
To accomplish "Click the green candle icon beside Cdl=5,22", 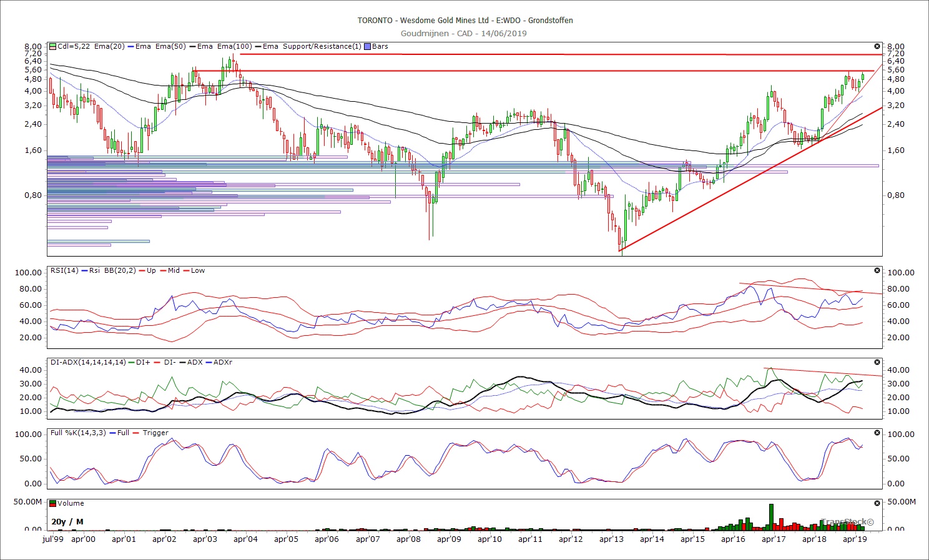I will tap(53, 46).
